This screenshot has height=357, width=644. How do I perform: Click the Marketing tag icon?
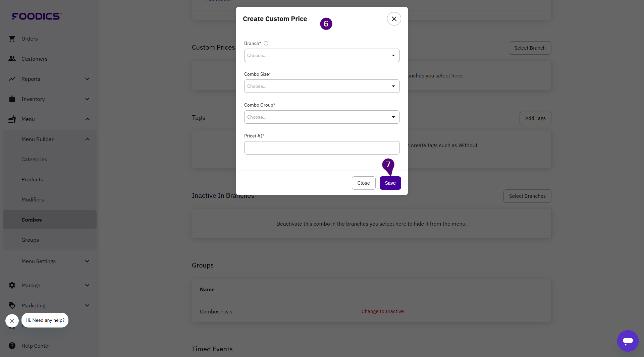point(12,306)
